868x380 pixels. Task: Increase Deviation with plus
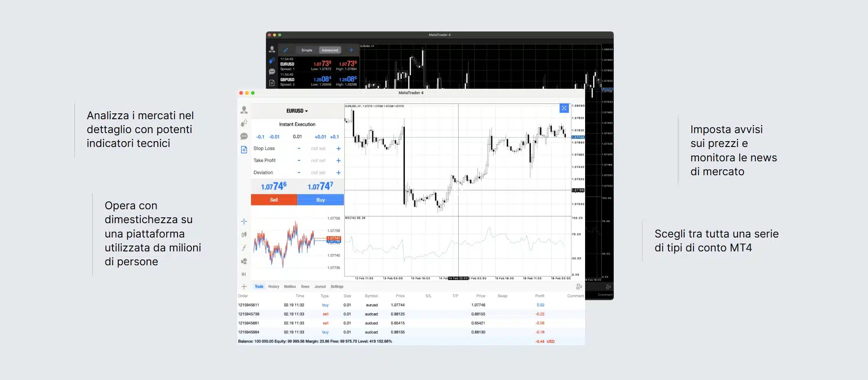tap(339, 173)
